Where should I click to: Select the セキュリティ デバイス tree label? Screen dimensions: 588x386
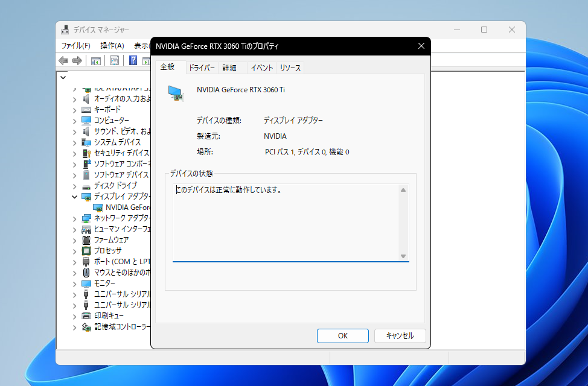[x=121, y=153]
